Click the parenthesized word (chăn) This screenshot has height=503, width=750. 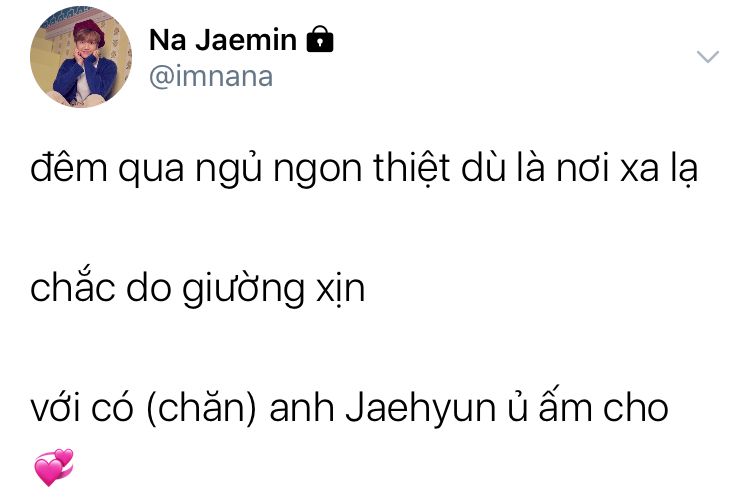(x=201, y=409)
